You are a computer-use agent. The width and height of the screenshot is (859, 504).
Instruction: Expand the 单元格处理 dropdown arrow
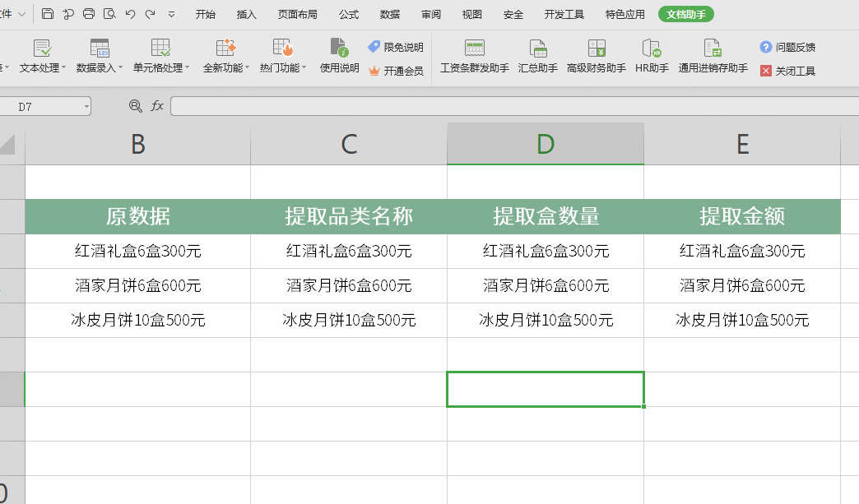(x=187, y=67)
